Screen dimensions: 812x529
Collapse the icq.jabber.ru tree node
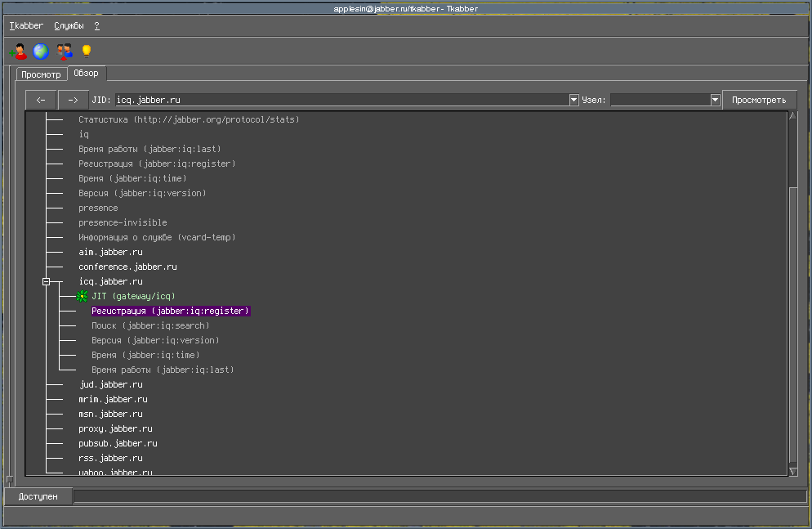(x=47, y=281)
